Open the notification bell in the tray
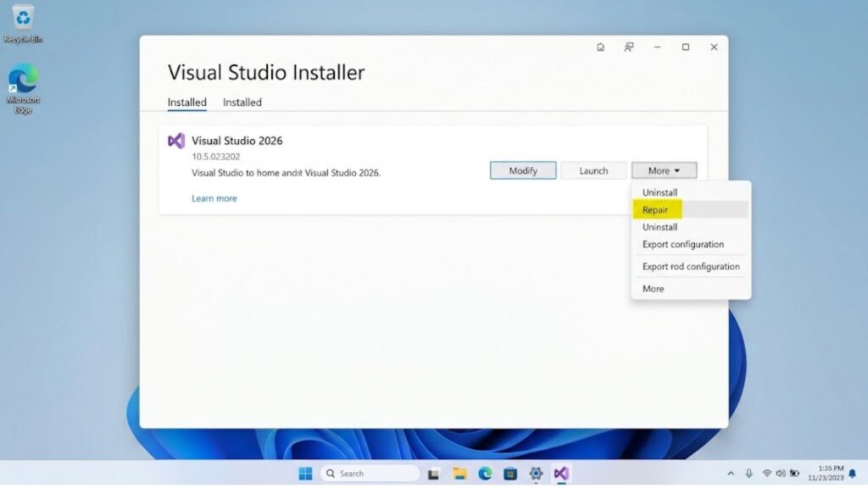Image resolution: width=868 pixels, height=488 pixels. 853,474
